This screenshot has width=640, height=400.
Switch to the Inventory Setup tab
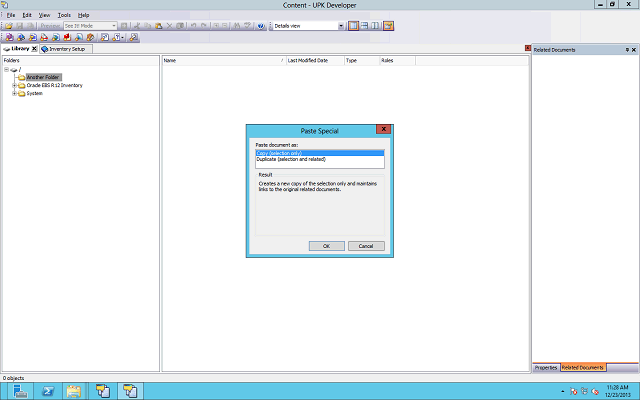click(x=66, y=49)
